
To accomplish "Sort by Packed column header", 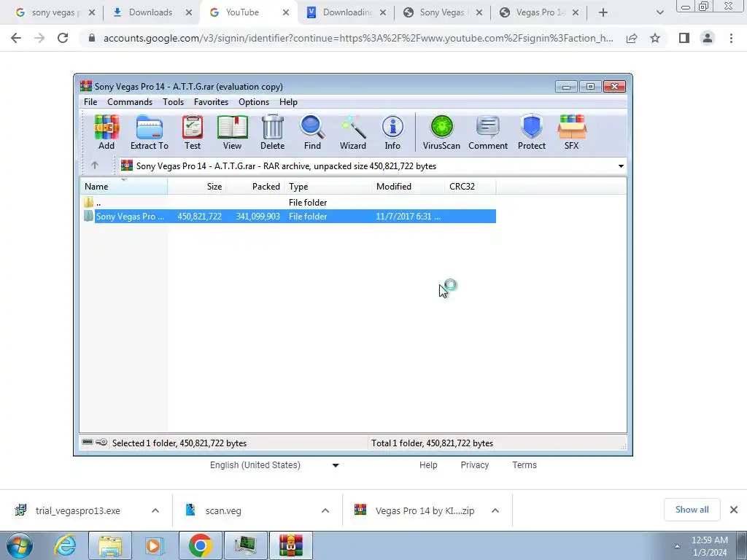I will click(255, 186).
